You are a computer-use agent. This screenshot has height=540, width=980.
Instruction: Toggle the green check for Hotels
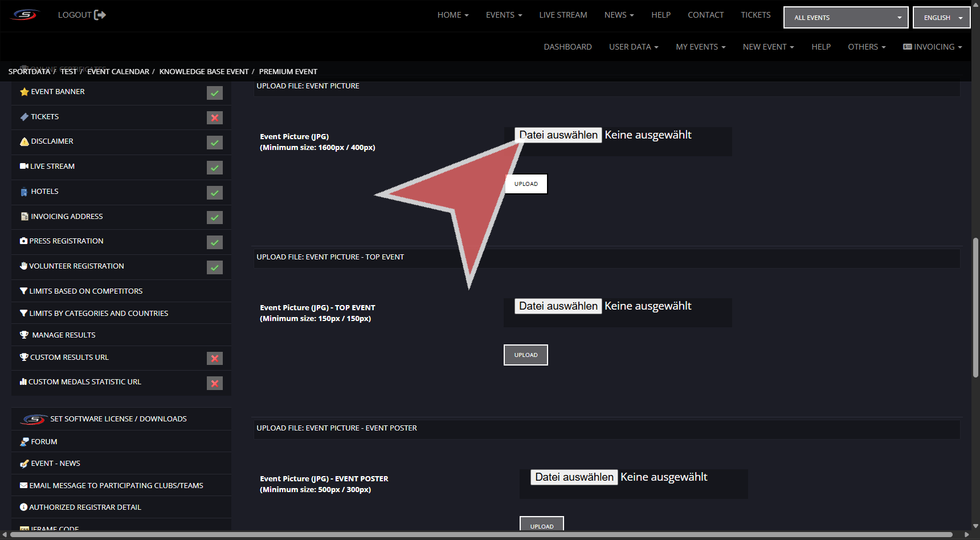[215, 193]
